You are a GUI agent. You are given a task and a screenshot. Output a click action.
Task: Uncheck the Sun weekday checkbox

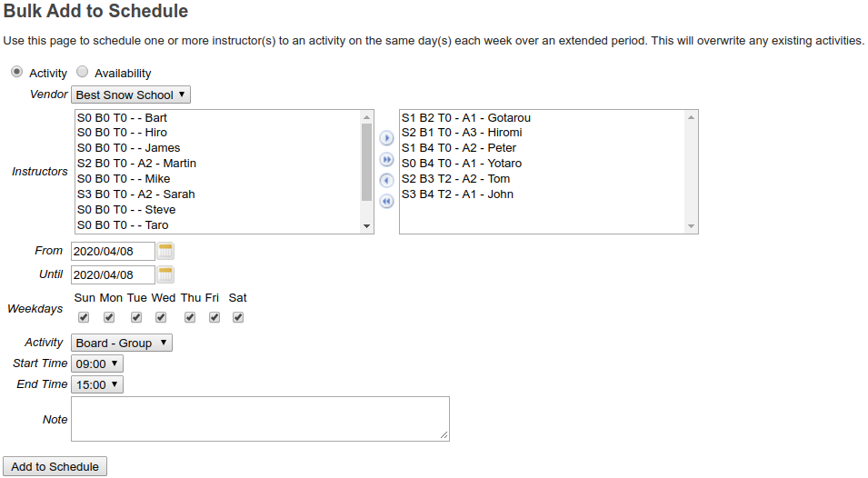tap(84, 317)
